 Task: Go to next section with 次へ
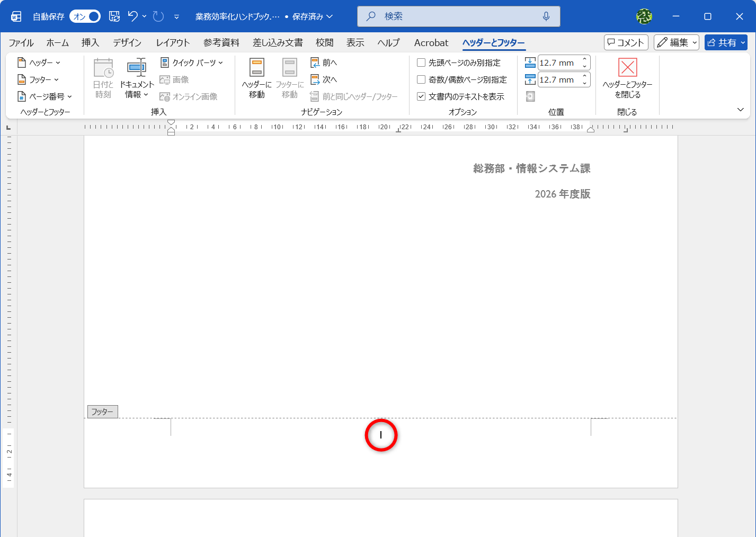324,79
